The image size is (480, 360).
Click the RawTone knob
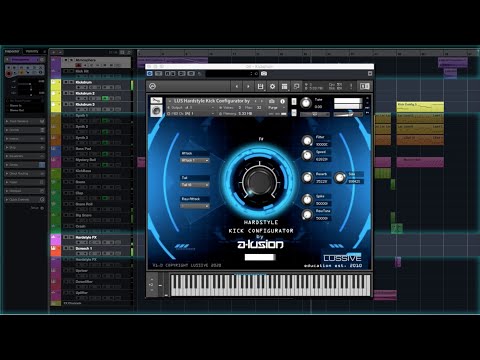(x=307, y=215)
